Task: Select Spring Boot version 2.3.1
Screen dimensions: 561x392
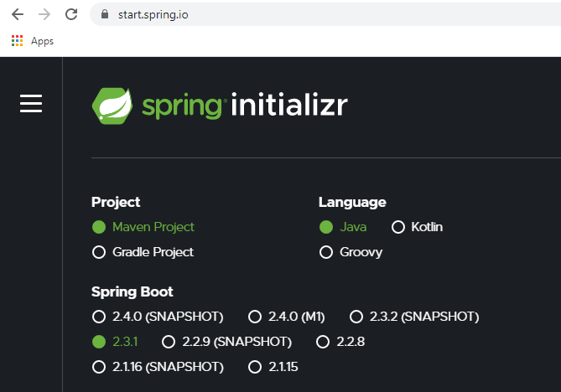Action: [x=115, y=342]
